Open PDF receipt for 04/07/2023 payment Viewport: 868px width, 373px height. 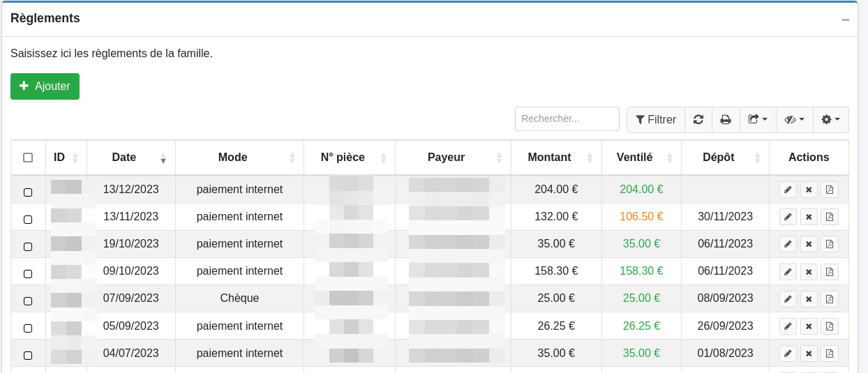[830, 353]
